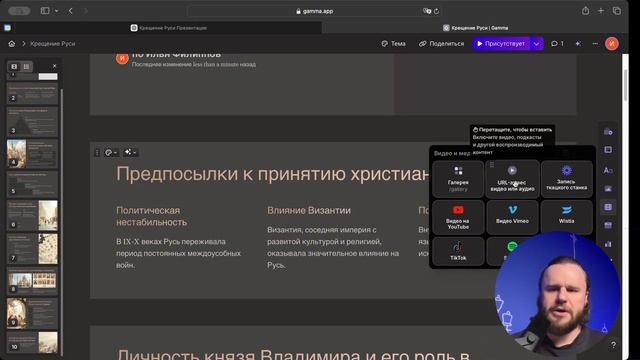Viewport: 640px width, 360px height.
Task: Reload the page in Safari
Action: point(436,11)
